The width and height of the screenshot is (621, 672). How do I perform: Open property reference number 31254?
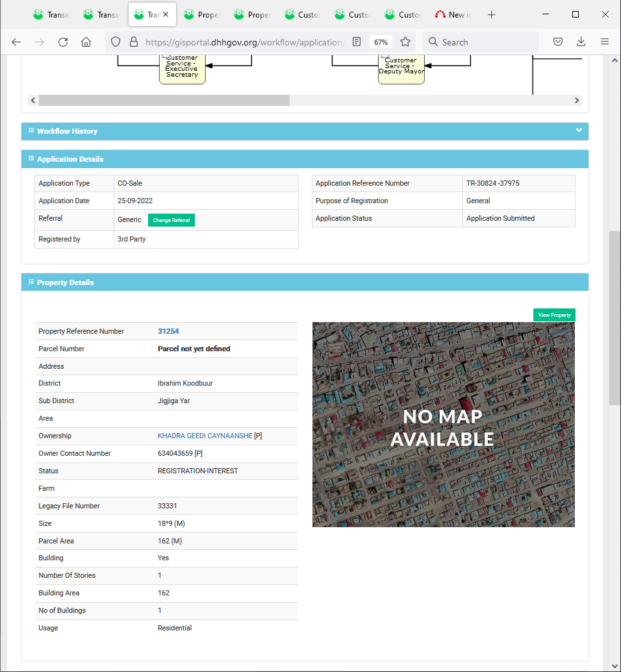[168, 331]
